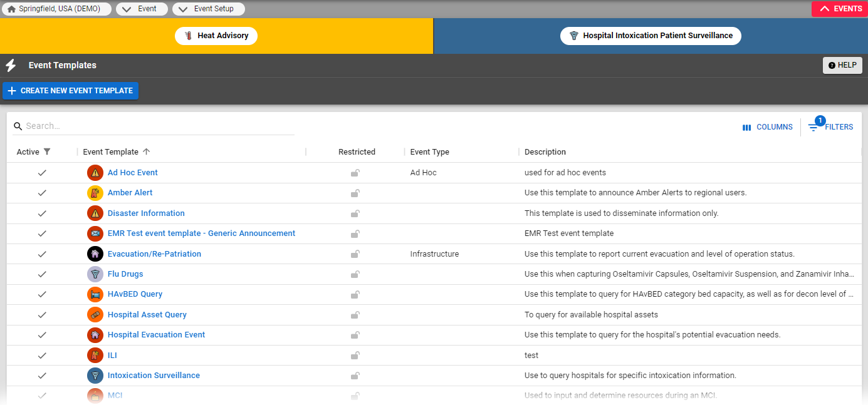Click the Heat Advisory thermometer icon

(x=189, y=36)
